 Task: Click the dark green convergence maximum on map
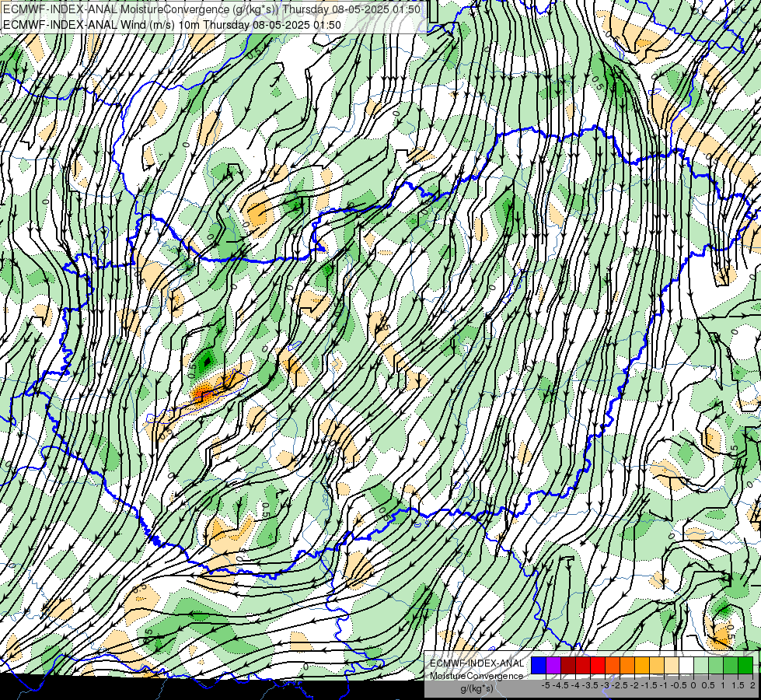pyautogui.click(x=207, y=362)
